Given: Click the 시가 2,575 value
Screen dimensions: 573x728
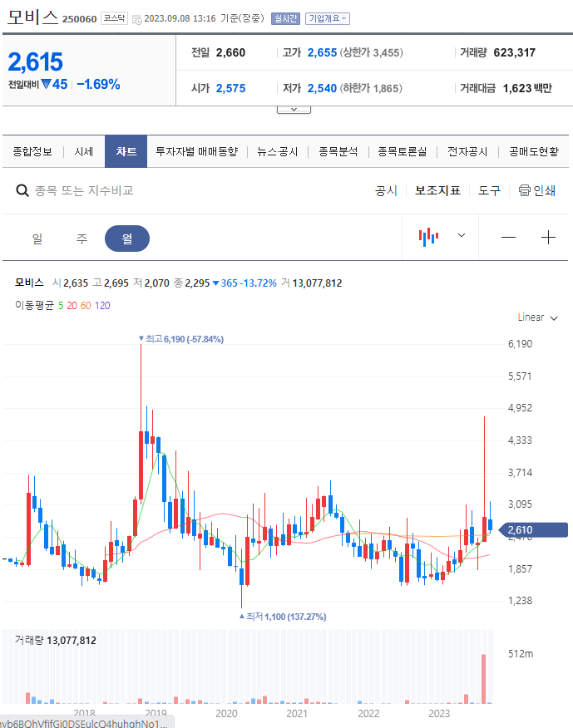Looking at the screenshot, I should (x=230, y=88).
